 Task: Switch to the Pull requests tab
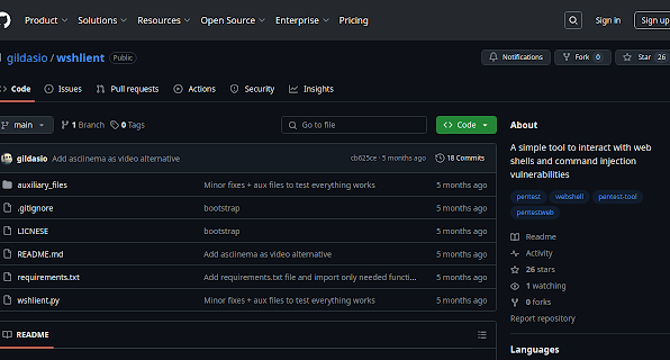coord(128,89)
